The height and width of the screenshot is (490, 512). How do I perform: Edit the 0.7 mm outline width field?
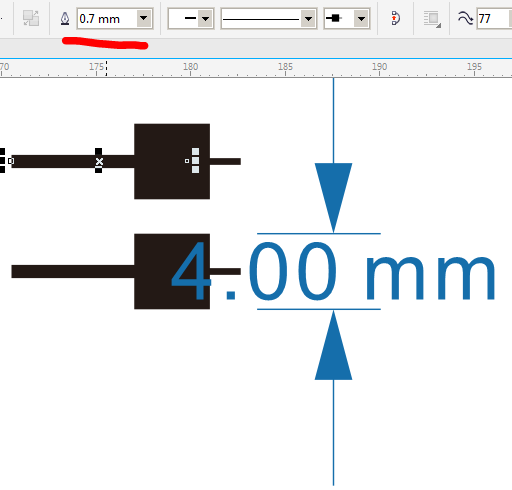[107, 19]
